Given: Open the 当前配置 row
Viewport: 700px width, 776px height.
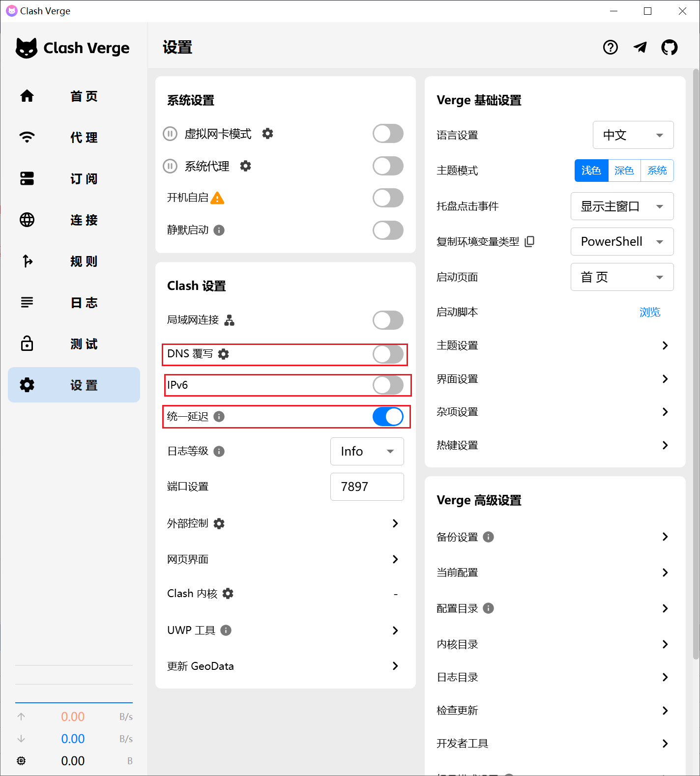Looking at the screenshot, I should pos(554,573).
